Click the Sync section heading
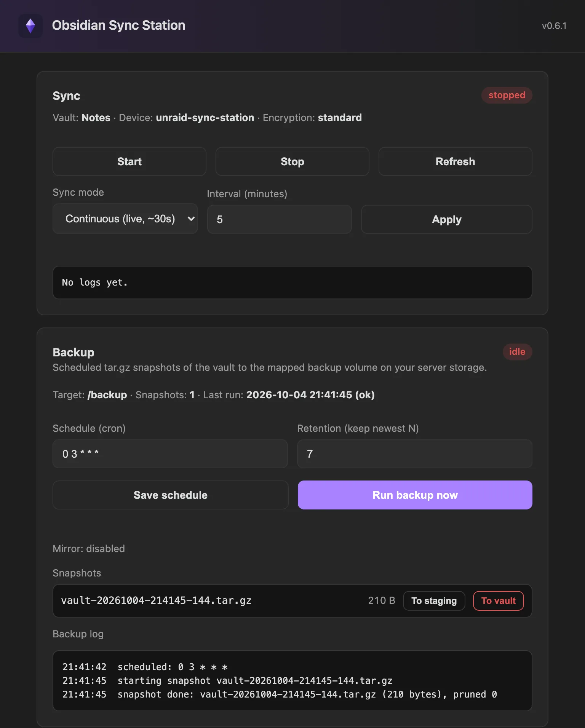 click(67, 96)
